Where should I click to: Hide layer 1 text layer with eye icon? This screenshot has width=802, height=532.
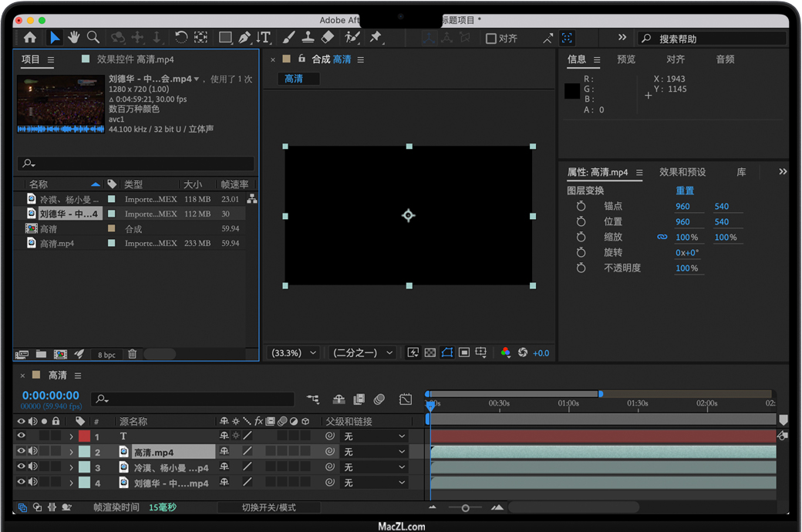[21, 436]
